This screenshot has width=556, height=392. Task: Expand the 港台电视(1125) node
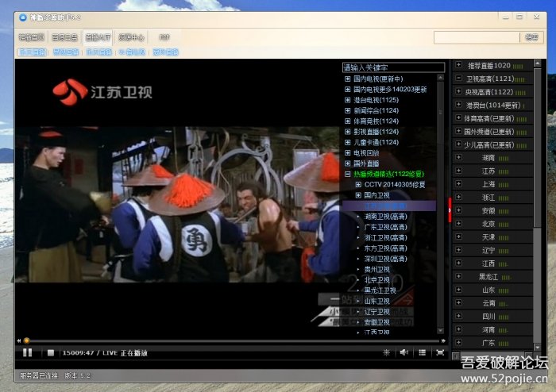click(x=348, y=100)
